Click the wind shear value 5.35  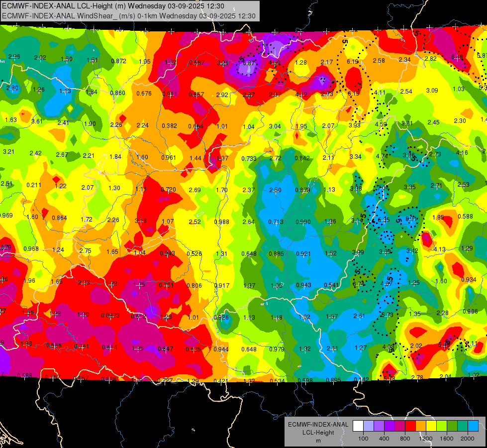(x=384, y=220)
